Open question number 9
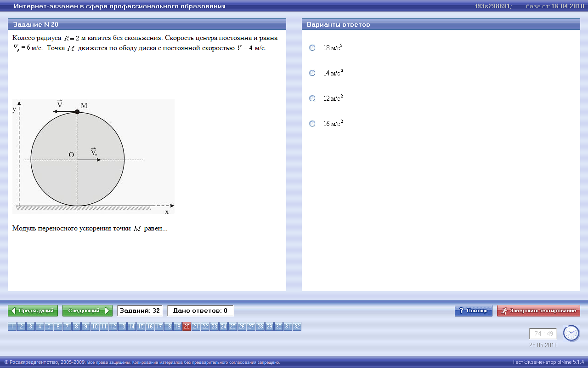The image size is (588, 368). 86,327
